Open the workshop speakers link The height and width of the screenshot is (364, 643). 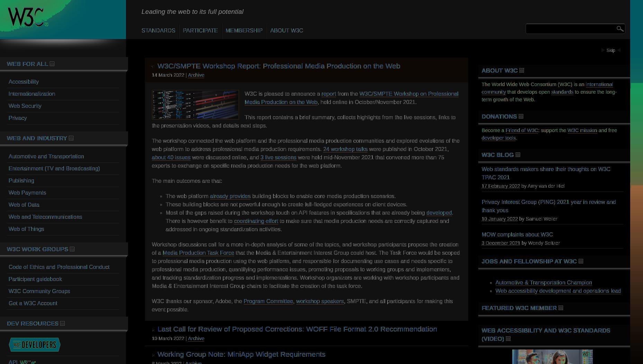[x=320, y=301]
